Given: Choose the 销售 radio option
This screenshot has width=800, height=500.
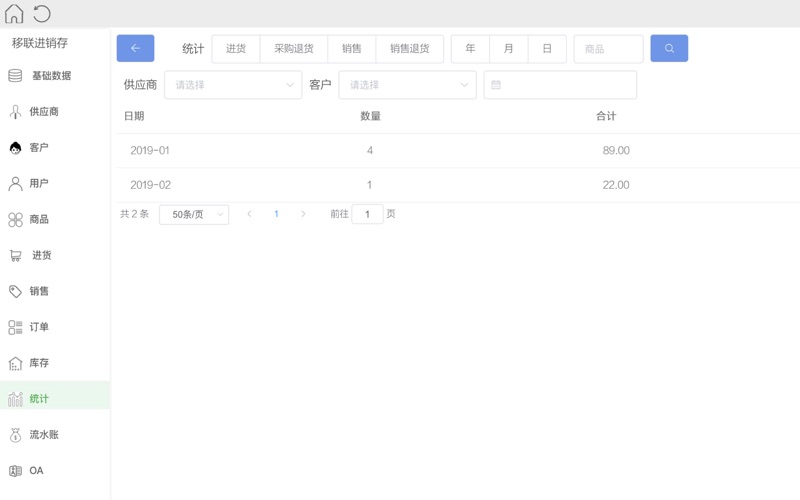Looking at the screenshot, I should [352, 48].
